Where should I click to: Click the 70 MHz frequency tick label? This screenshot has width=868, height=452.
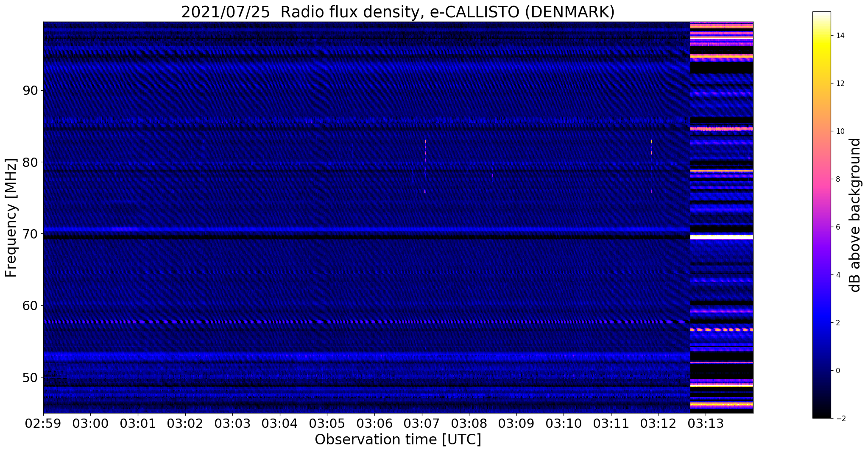click(x=30, y=234)
